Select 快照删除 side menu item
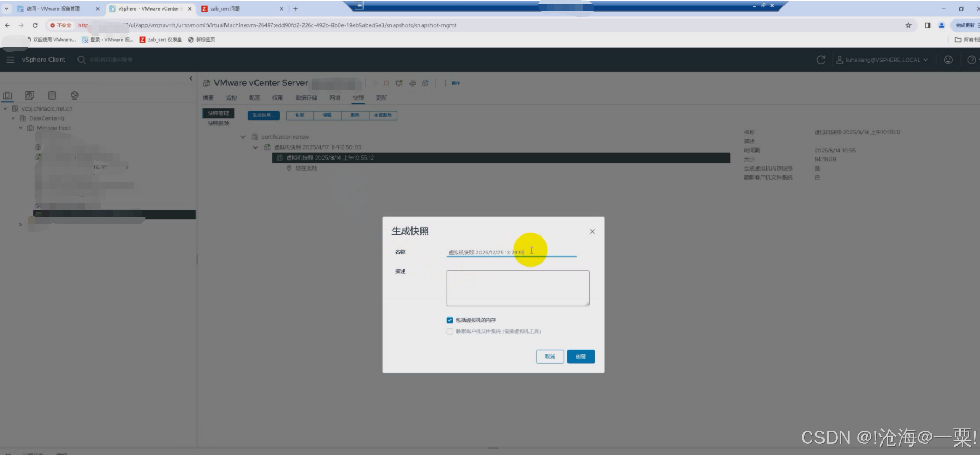This screenshot has width=980, height=455. (218, 123)
